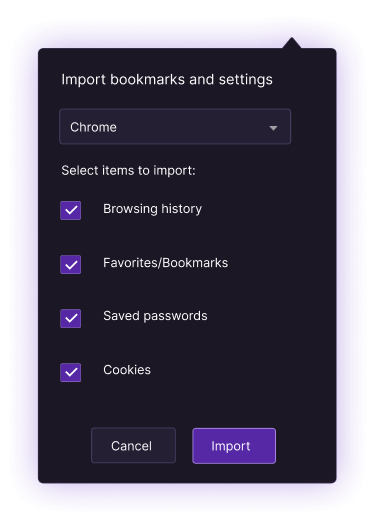Toggle the Saved passwords checkbox off
The width and height of the screenshot is (374, 521).
tap(70, 318)
